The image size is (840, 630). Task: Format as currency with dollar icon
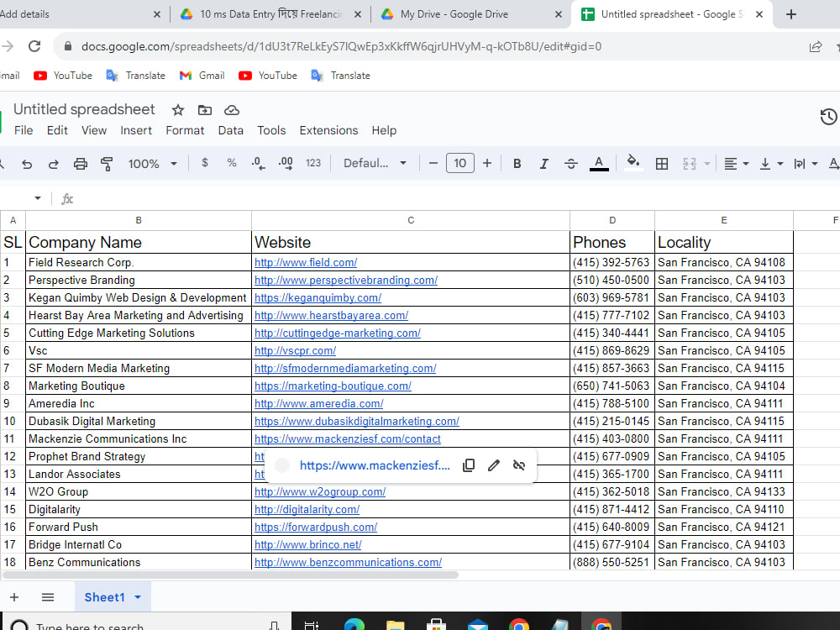[x=205, y=163]
